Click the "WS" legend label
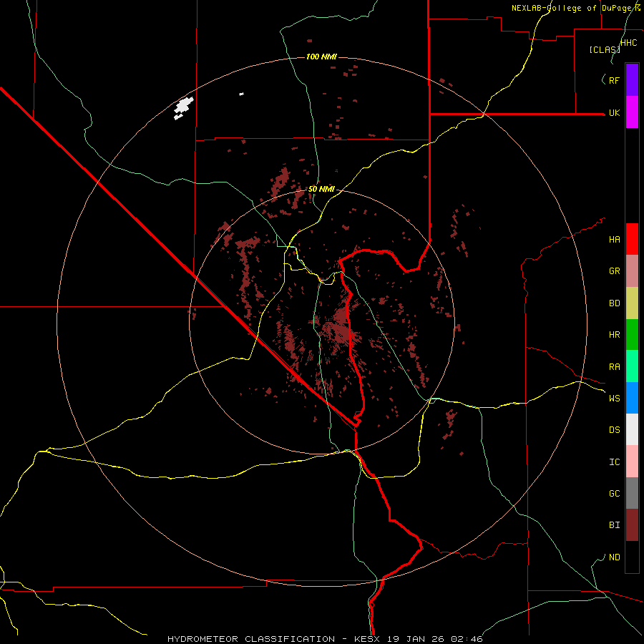644x644 pixels. click(x=614, y=398)
